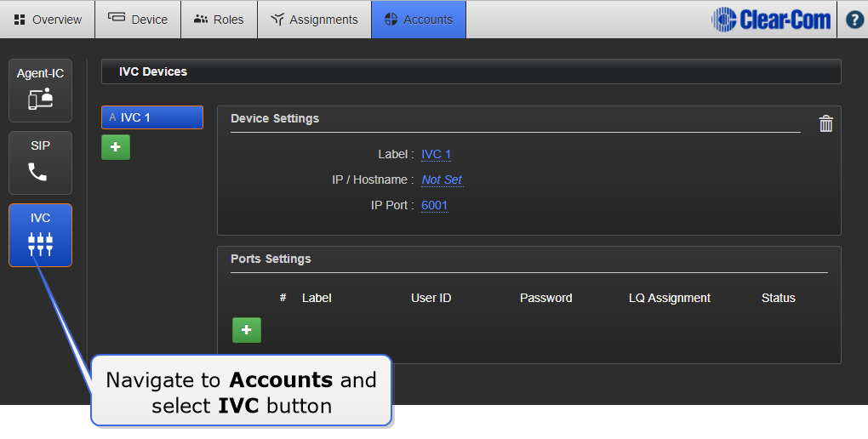Screen dimensions: 868x439
Task: Select the Accounts tab
Action: pos(418,20)
